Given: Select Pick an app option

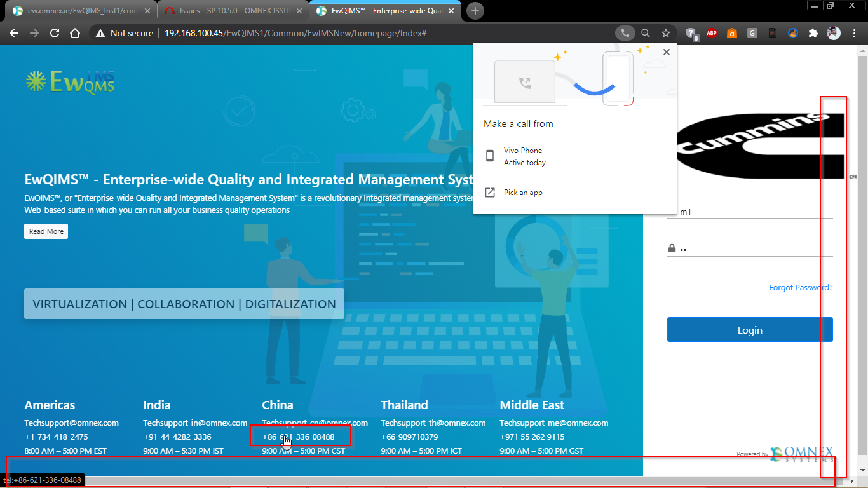Looking at the screenshot, I should (x=575, y=193).
